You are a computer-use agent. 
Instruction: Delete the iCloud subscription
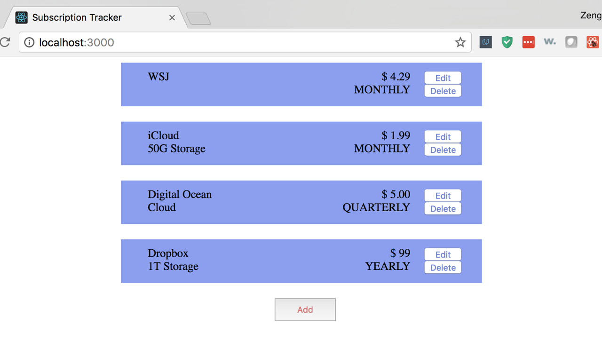pyautogui.click(x=443, y=150)
